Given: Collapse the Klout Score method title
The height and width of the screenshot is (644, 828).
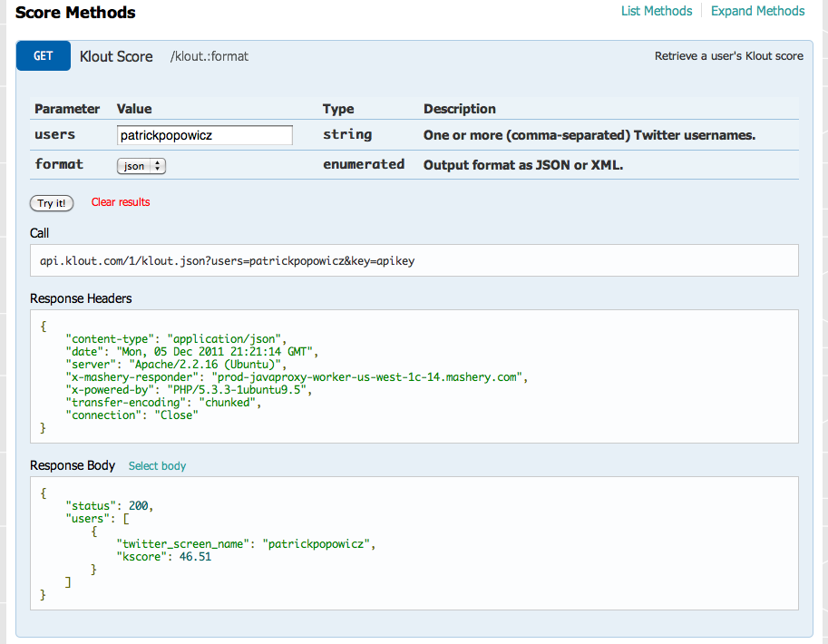Looking at the screenshot, I should 116,56.
